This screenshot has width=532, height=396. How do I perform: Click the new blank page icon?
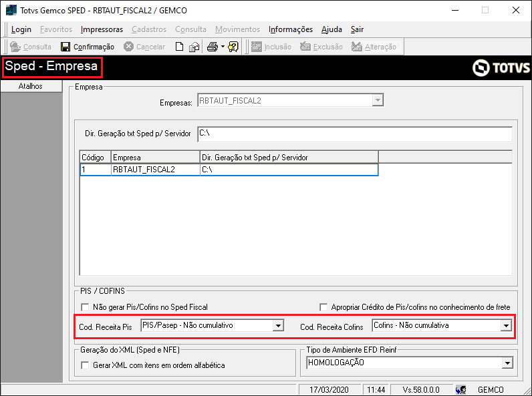(x=179, y=47)
